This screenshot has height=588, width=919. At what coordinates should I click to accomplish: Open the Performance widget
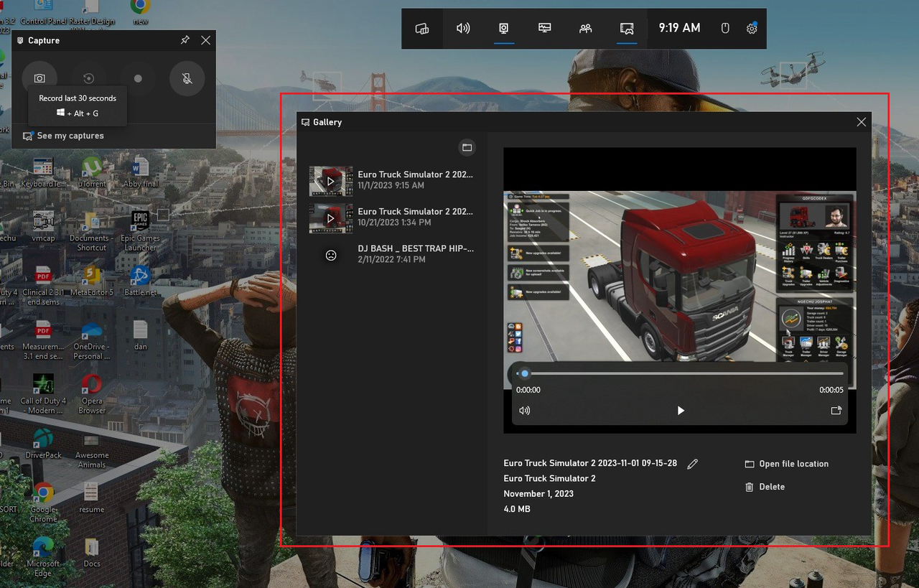tap(544, 28)
